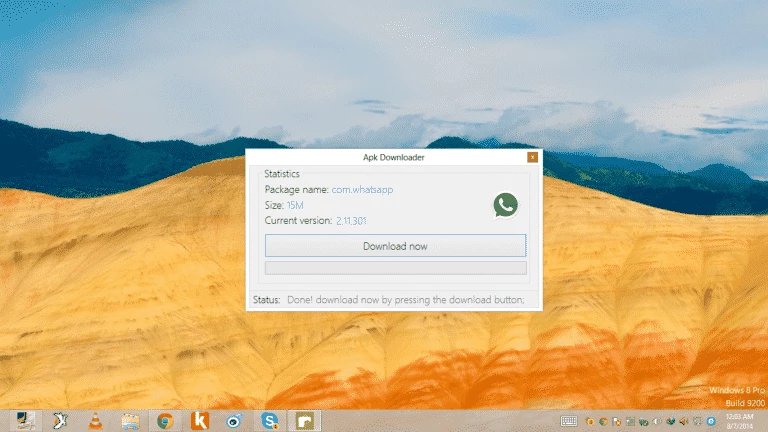Open File Explorer from taskbar
The width and height of the screenshot is (768, 432).
130,421
